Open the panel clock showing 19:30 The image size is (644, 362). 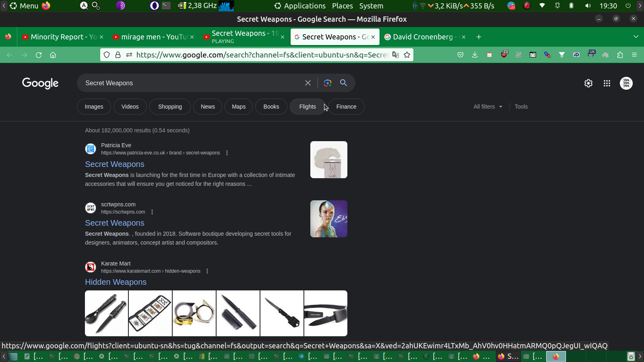click(x=608, y=6)
